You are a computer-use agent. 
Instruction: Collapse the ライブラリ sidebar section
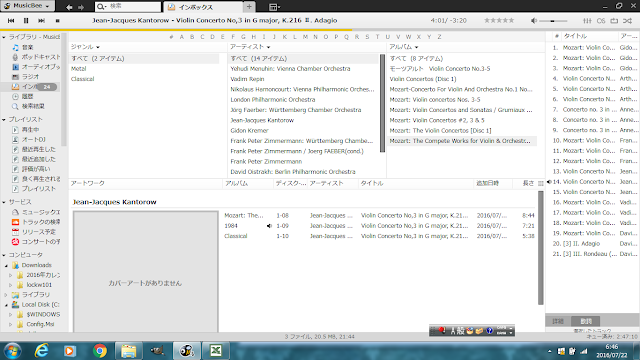pyautogui.click(x=4, y=37)
